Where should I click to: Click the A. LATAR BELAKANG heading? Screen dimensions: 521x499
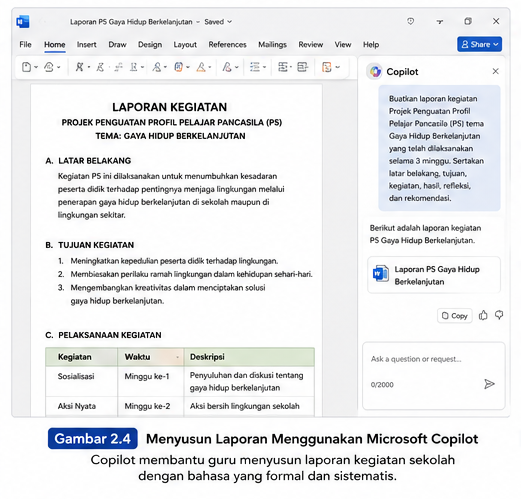click(88, 161)
